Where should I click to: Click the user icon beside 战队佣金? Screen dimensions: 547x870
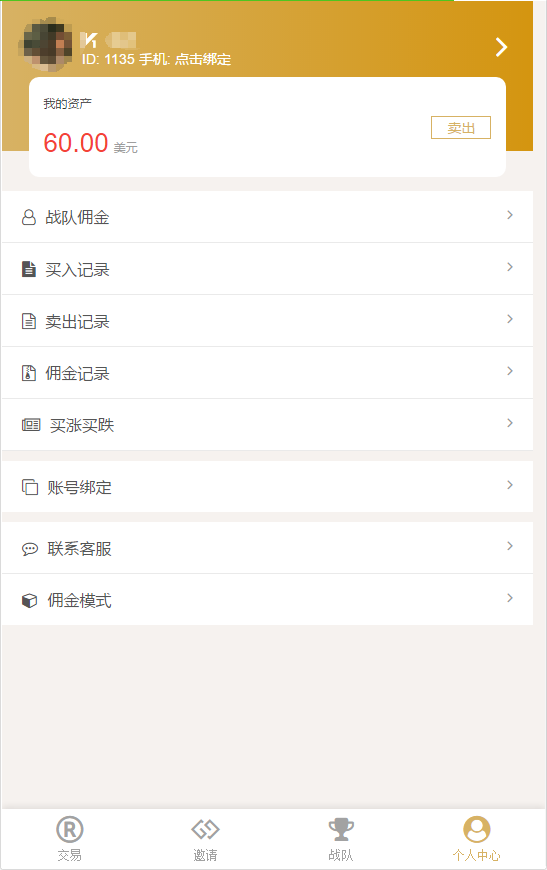pos(29,217)
